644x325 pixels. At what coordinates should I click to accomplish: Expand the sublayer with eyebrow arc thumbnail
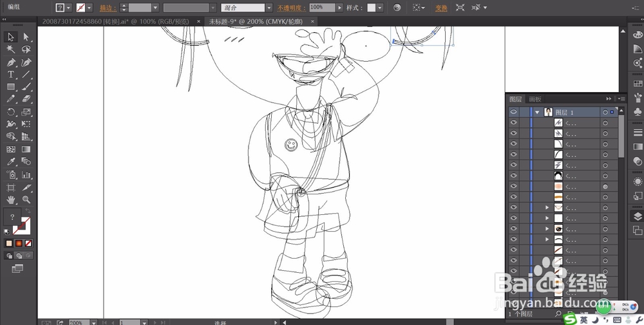click(547, 239)
